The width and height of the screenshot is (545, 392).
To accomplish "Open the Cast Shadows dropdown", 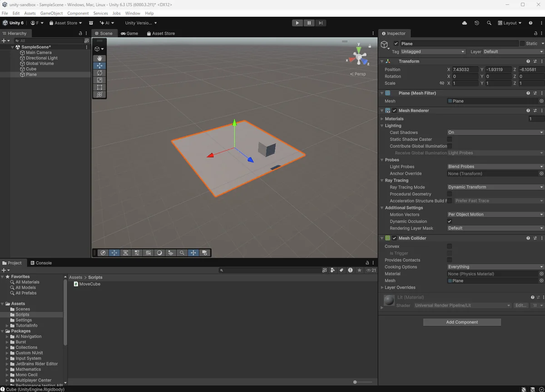I will pos(495,133).
